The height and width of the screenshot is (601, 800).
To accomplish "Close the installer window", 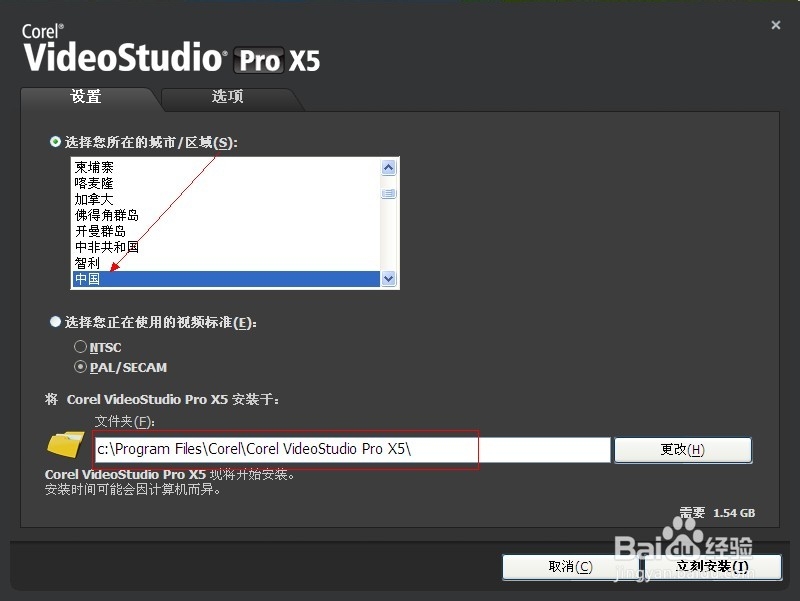I will coord(775,24).
